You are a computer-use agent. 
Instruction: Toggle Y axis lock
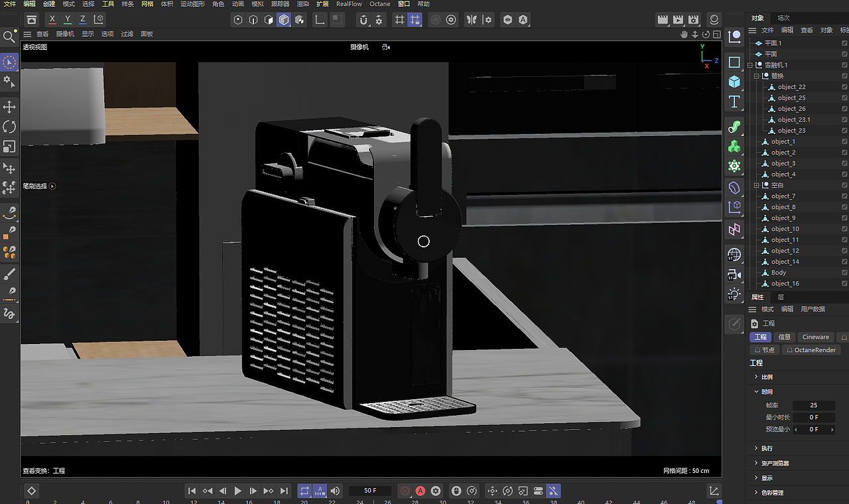pyautogui.click(x=68, y=19)
